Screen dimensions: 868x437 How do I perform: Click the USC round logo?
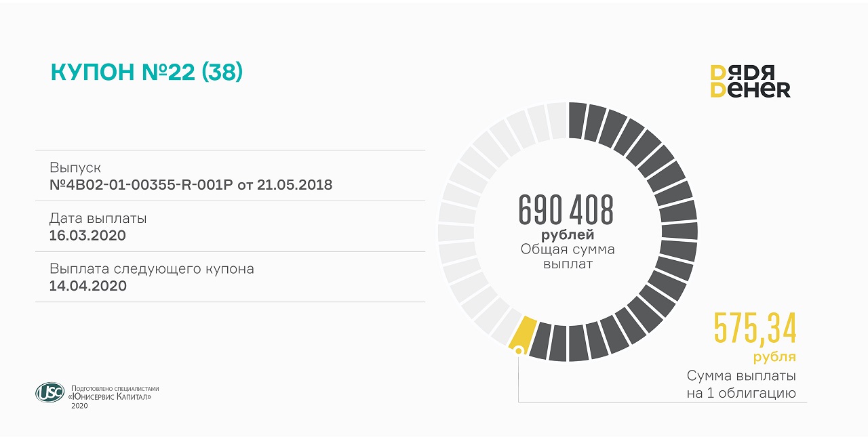[50, 392]
